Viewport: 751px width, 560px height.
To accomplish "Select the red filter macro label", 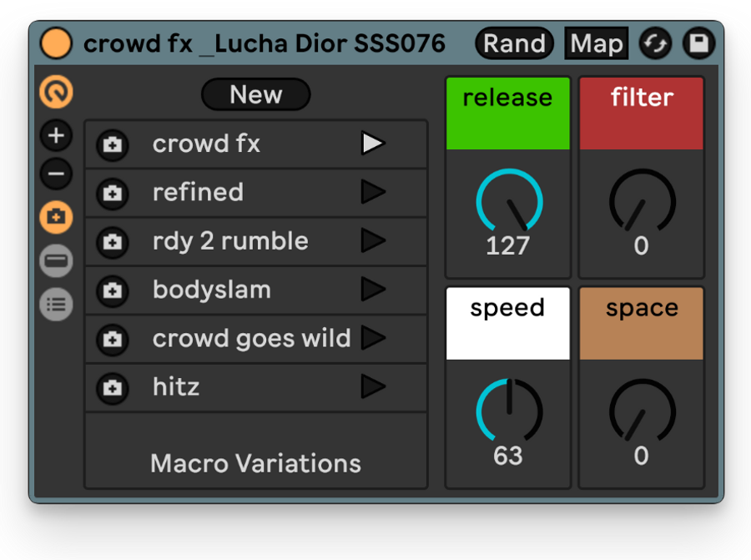I will [x=642, y=114].
